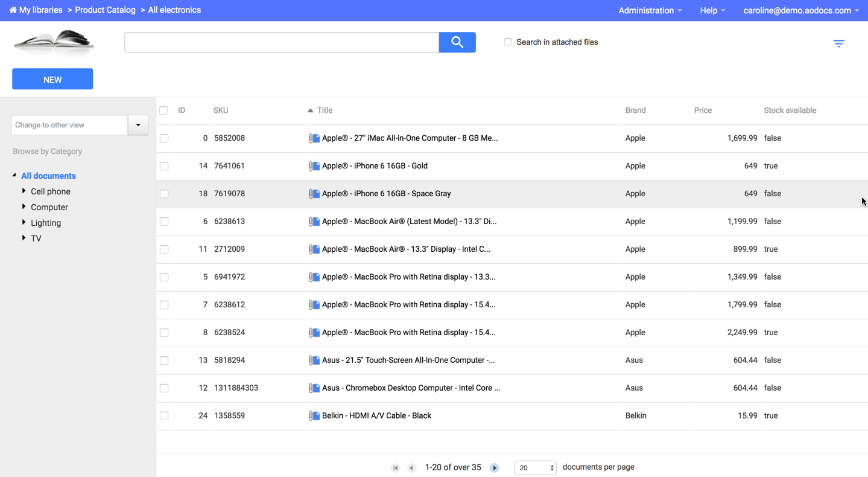Open Asus - Chromebox Desktop Computer title

[411, 388]
